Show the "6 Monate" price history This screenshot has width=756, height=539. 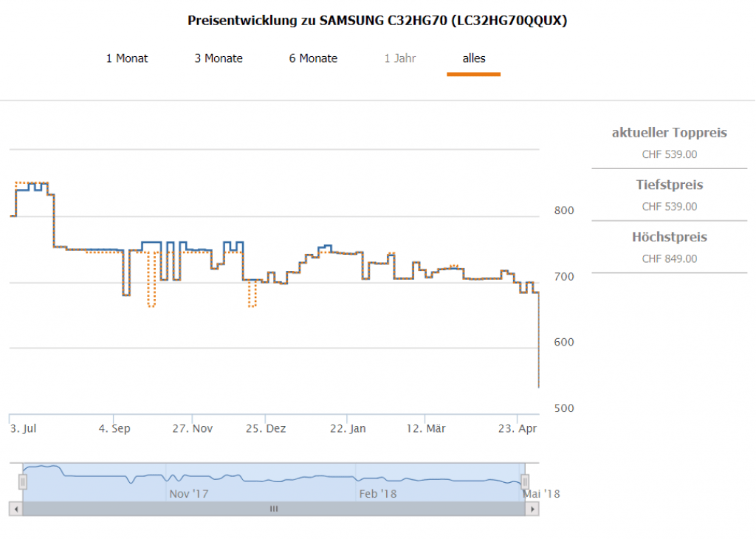point(313,58)
